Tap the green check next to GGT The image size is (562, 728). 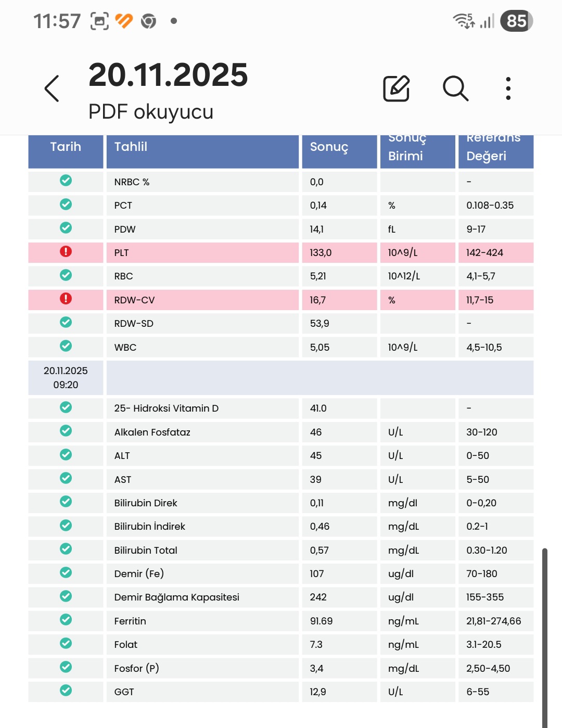(x=66, y=691)
